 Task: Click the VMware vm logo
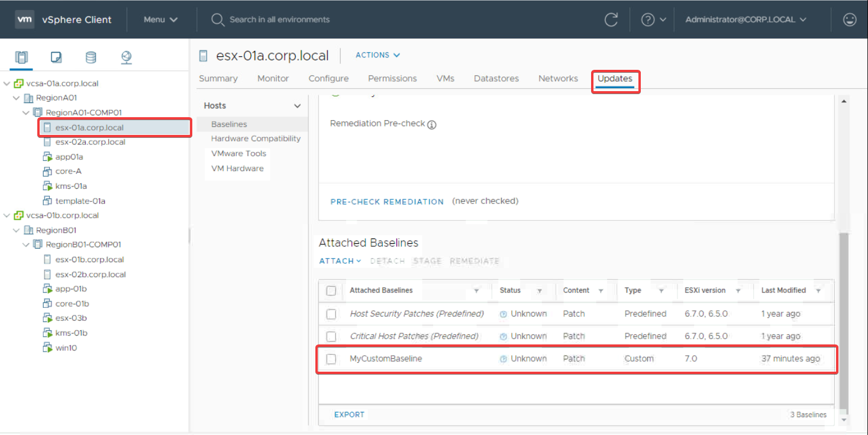tap(25, 19)
